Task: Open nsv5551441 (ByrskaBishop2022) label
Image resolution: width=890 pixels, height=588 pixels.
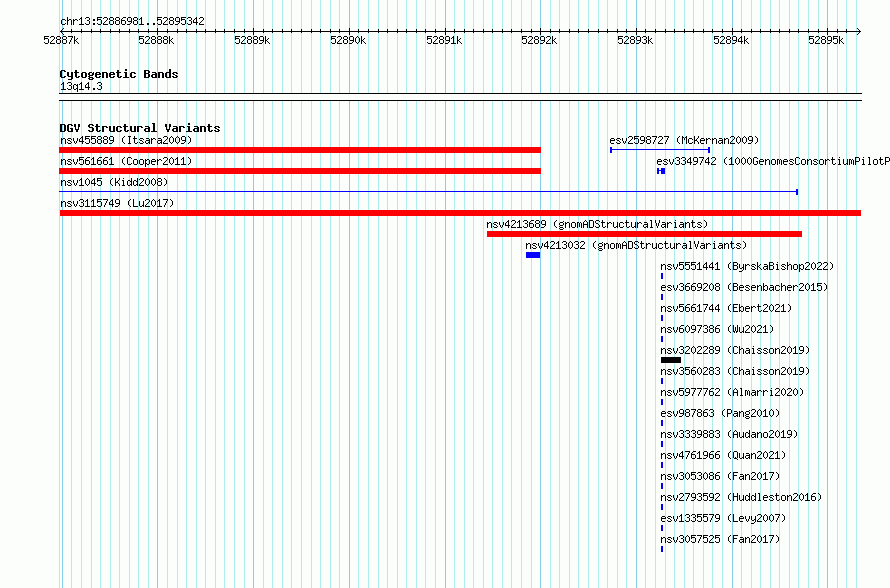Action: pyautogui.click(x=747, y=266)
